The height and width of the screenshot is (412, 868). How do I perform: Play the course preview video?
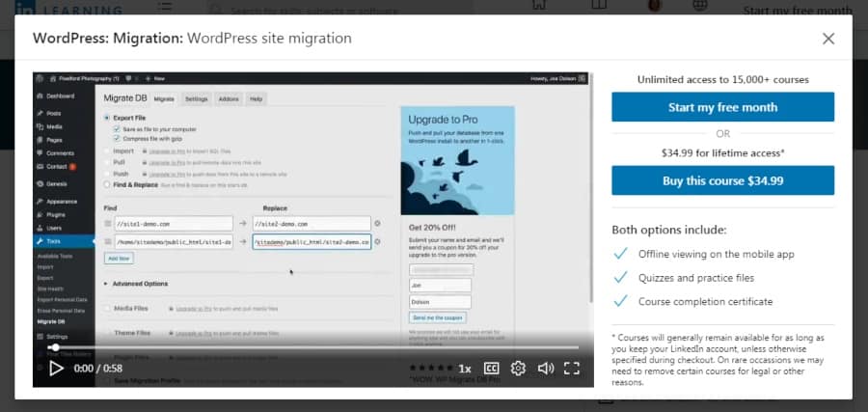point(56,369)
